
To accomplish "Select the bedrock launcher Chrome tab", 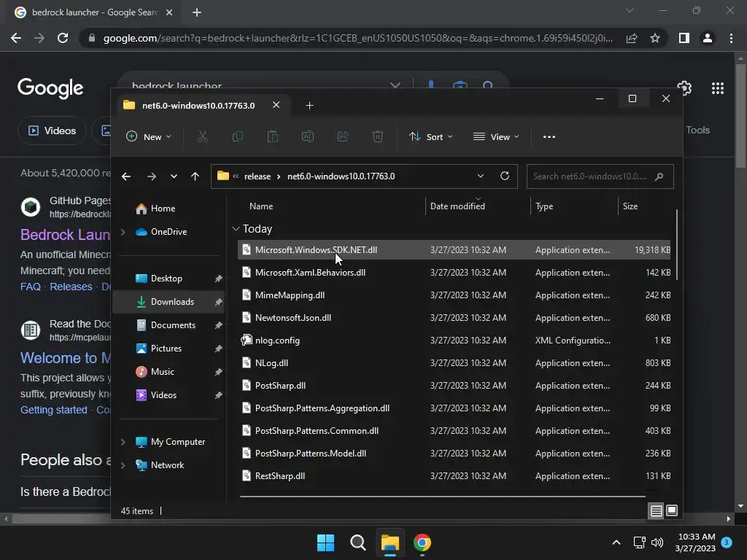I will click(94, 12).
